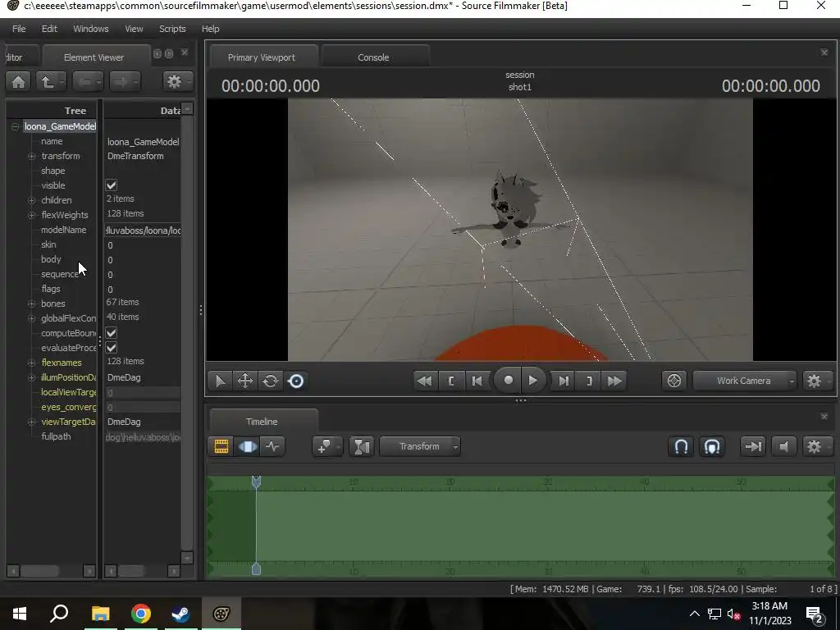Click the camera target icon beside Work Camera
Image resolution: width=840 pixels, height=630 pixels.
(674, 381)
